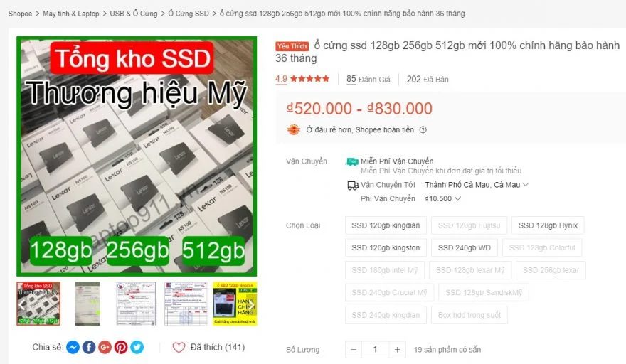This screenshot has height=364, width=626.
Task: Click the heart like icon
Action: (x=179, y=347)
